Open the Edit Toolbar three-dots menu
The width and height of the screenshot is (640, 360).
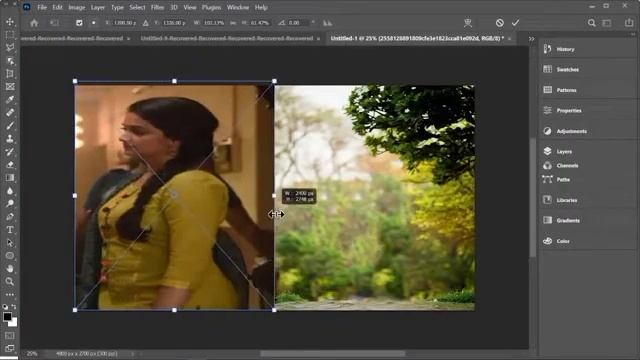coord(10,294)
